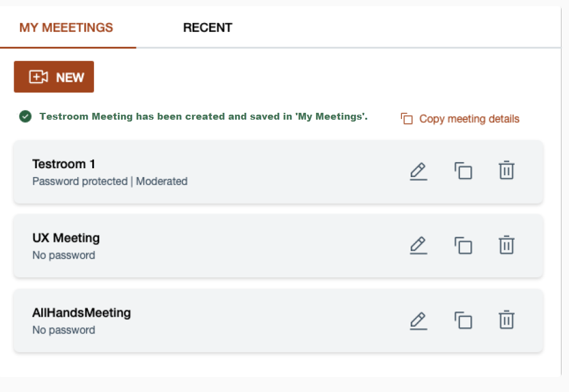Switch to the Recent tab
The width and height of the screenshot is (569, 392).
point(208,28)
